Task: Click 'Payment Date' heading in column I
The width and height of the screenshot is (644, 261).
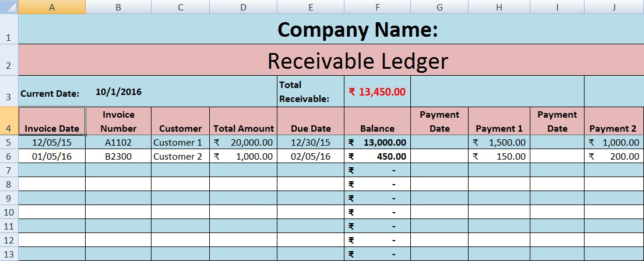Action: (557, 121)
